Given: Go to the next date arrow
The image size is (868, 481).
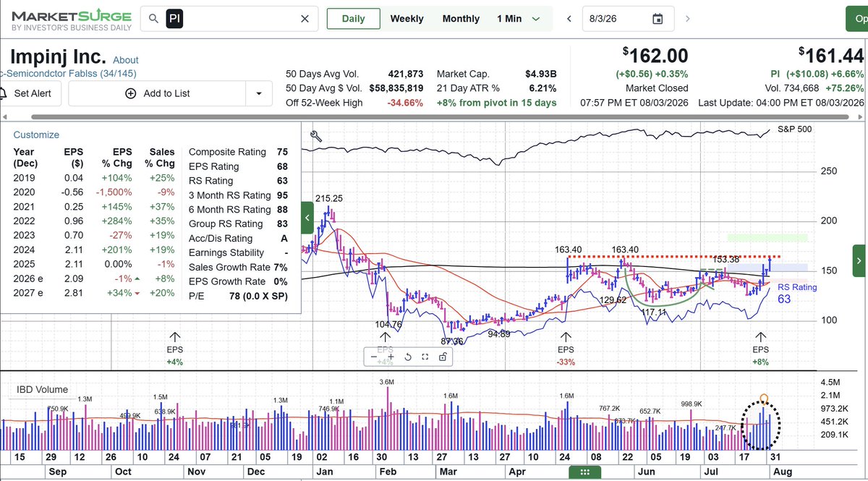Looking at the screenshot, I should [x=687, y=19].
